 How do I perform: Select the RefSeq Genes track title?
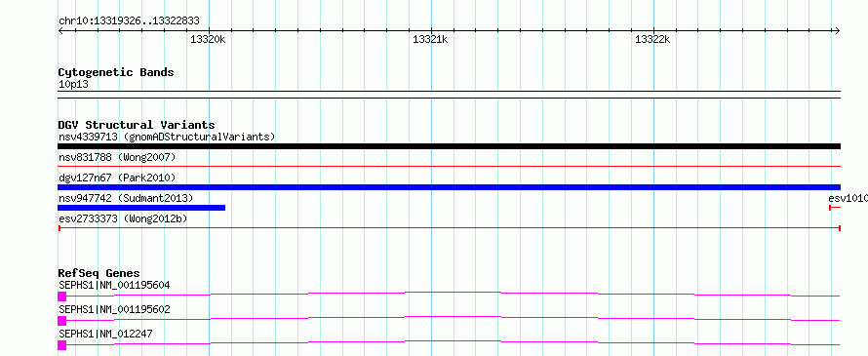(x=99, y=273)
